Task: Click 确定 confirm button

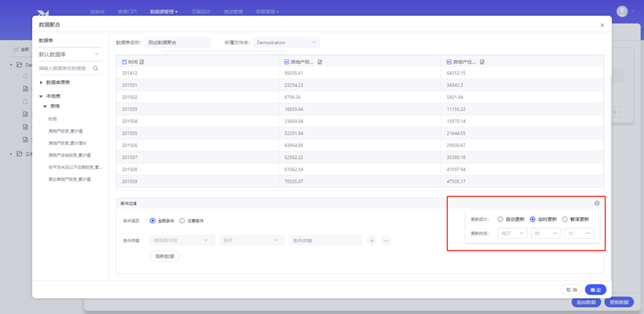Action: (595, 290)
